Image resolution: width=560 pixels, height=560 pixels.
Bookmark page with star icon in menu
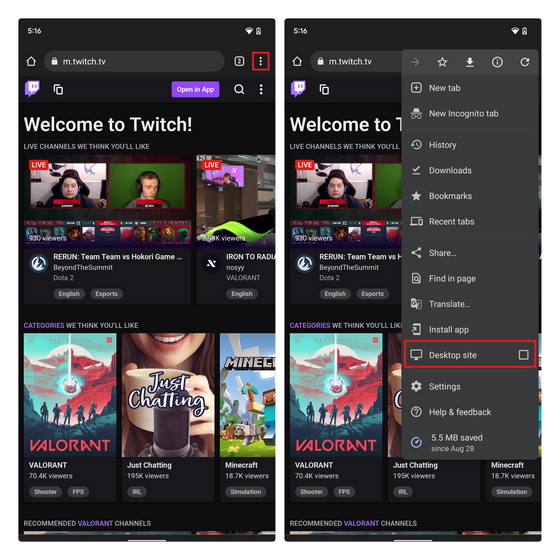coord(442,62)
